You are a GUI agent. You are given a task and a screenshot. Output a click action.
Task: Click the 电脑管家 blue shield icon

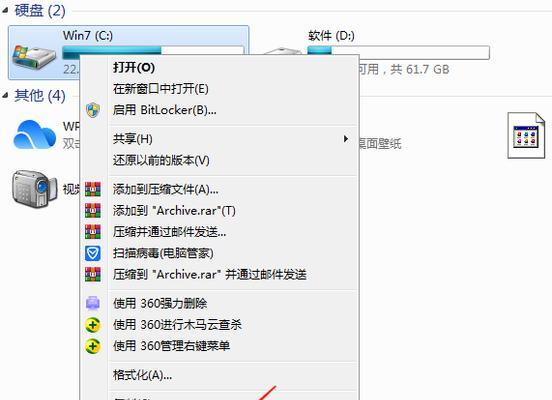[x=93, y=253]
